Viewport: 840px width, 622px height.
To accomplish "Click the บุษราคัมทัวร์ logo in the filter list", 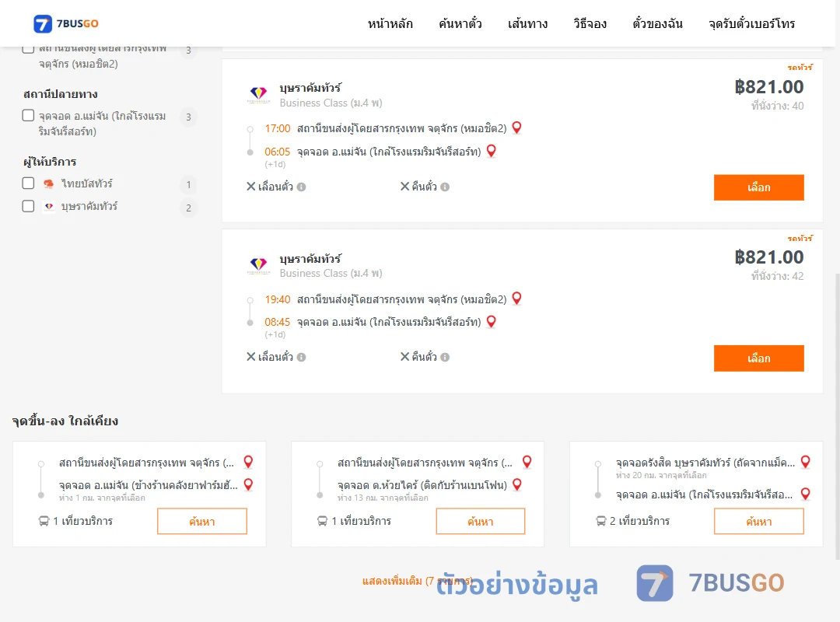I will click(x=49, y=206).
